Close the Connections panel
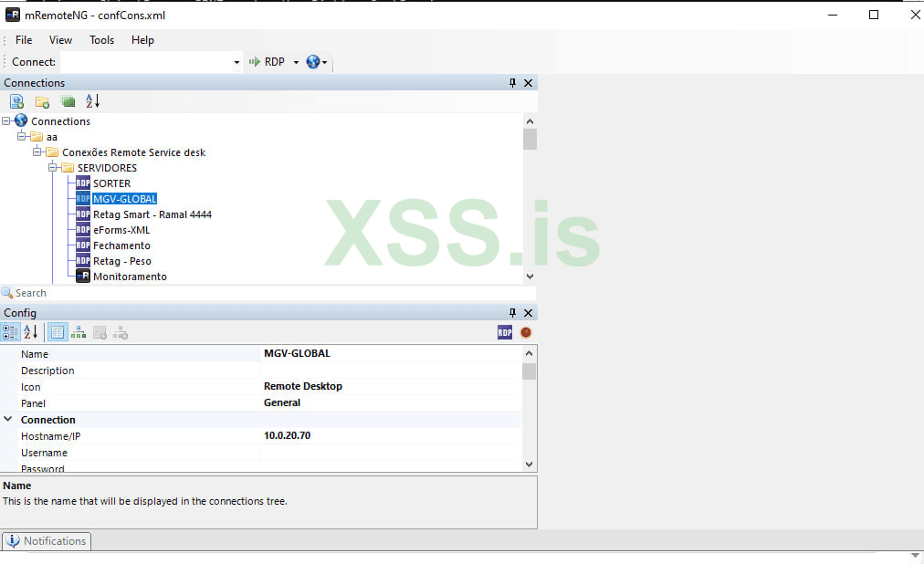This screenshot has width=924, height=564. (x=528, y=83)
